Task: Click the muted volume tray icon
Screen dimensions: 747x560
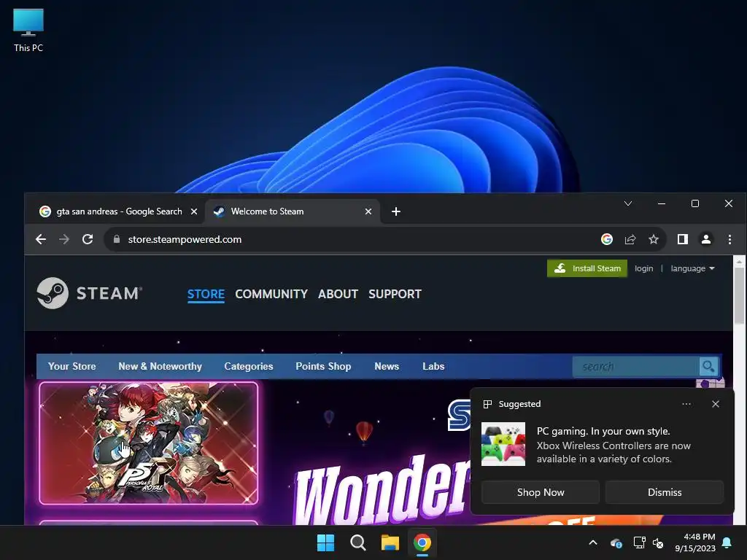Action: coord(658,542)
